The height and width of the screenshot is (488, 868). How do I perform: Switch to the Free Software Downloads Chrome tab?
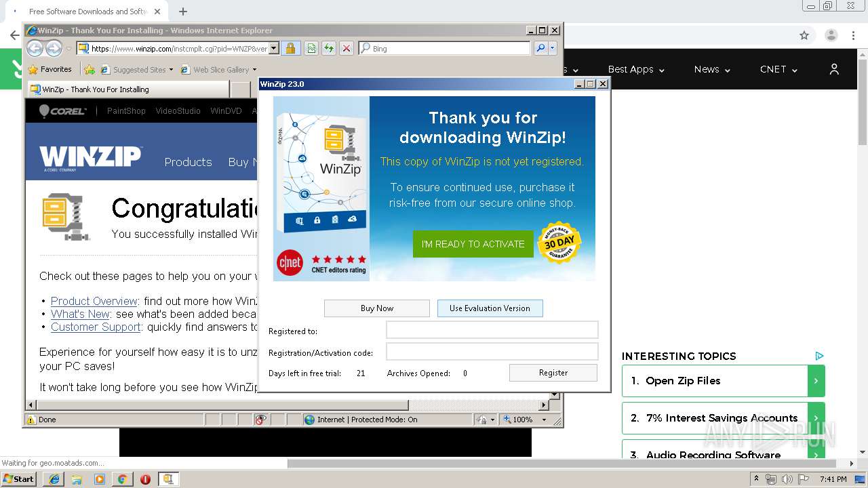point(88,12)
